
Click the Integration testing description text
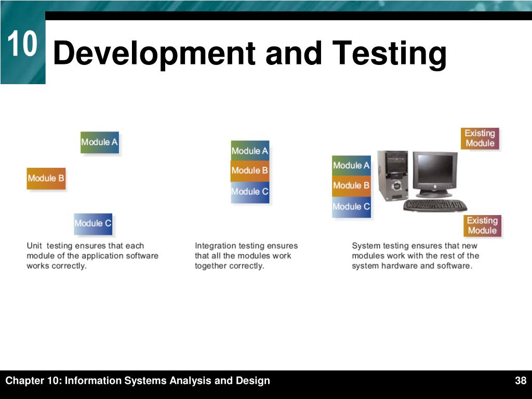(246, 256)
